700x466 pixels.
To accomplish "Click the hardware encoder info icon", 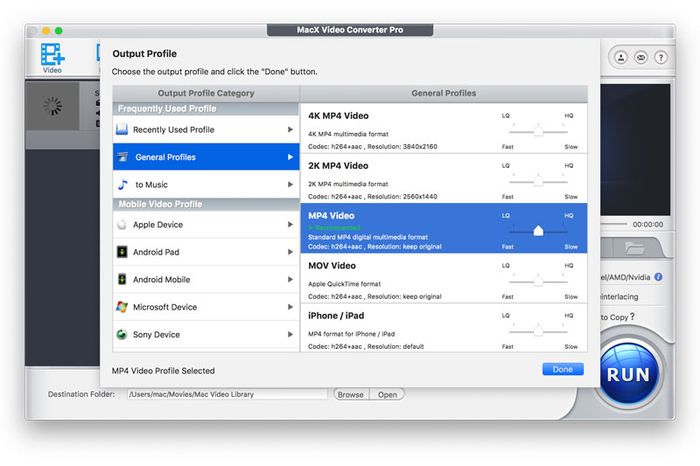I will pyautogui.click(x=658, y=277).
